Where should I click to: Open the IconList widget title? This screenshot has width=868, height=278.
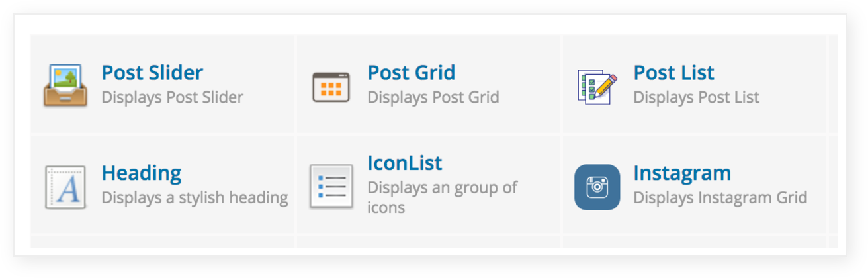click(x=405, y=162)
